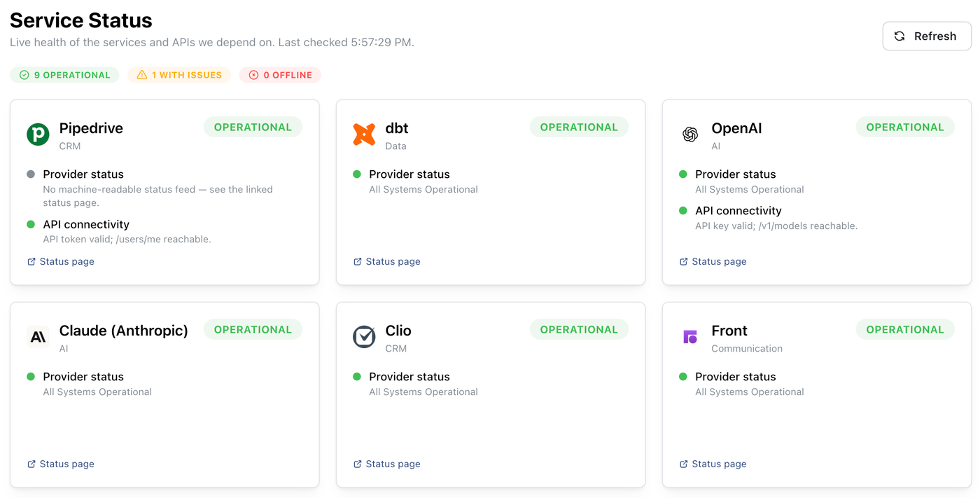Click the OPERATIONAL badge on OpenAI card

point(905,127)
